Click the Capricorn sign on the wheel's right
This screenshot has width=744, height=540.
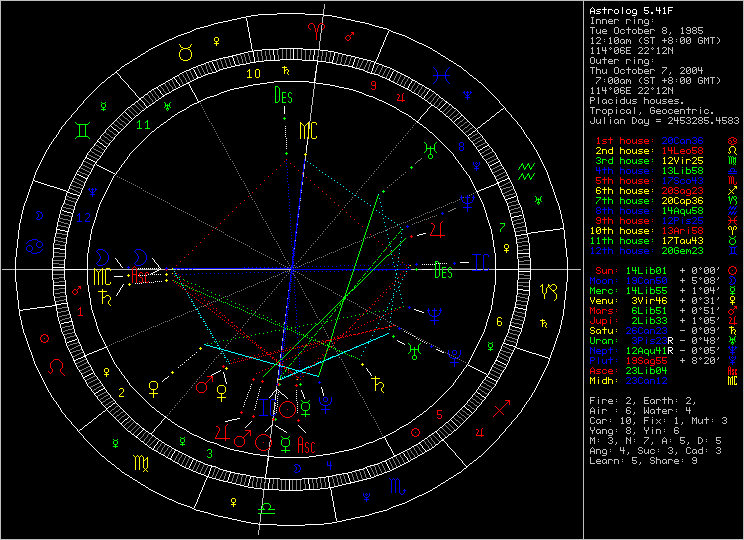pyautogui.click(x=549, y=293)
